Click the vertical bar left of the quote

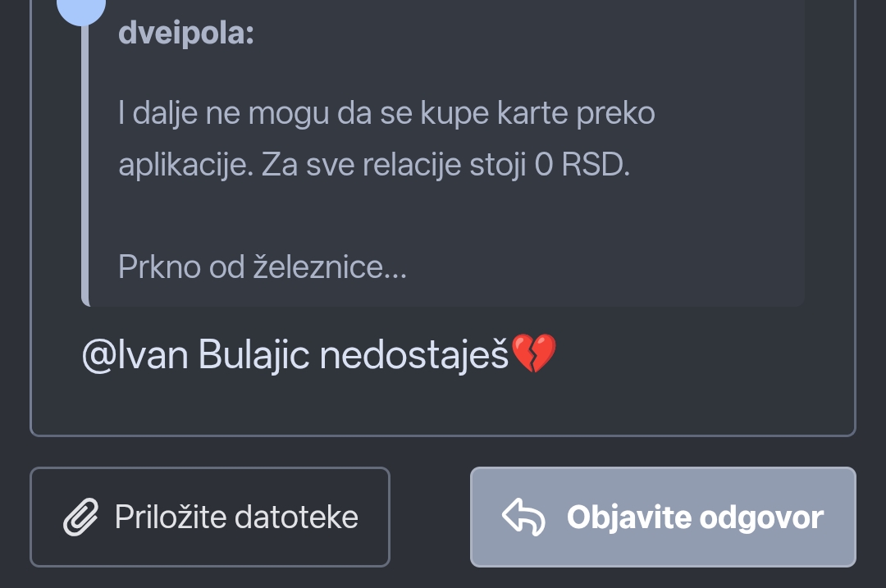[84, 164]
